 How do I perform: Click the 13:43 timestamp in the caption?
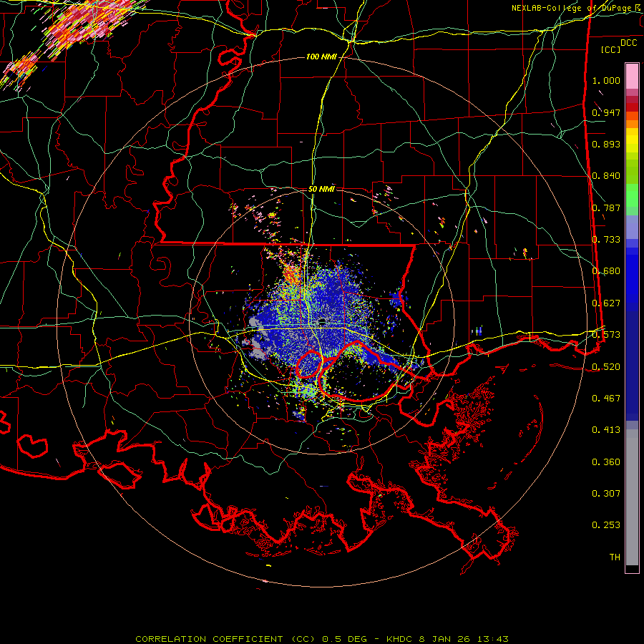493,639
